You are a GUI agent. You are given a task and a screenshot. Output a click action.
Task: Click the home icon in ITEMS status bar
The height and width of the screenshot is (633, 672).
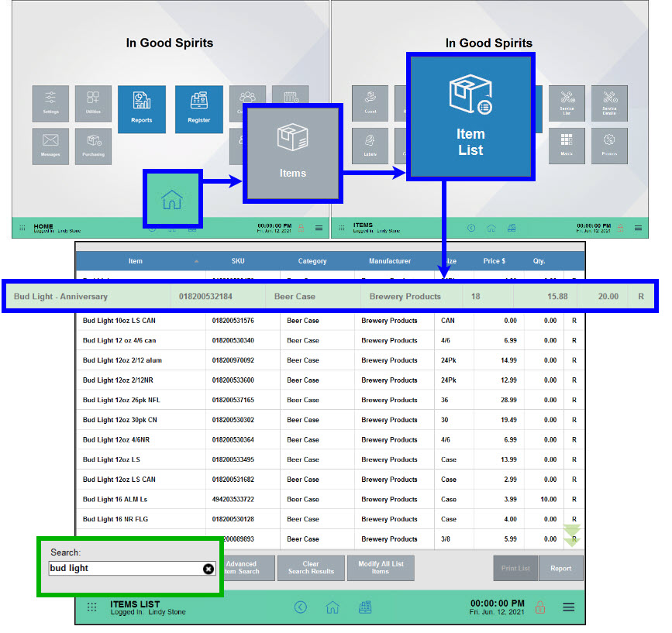[491, 228]
